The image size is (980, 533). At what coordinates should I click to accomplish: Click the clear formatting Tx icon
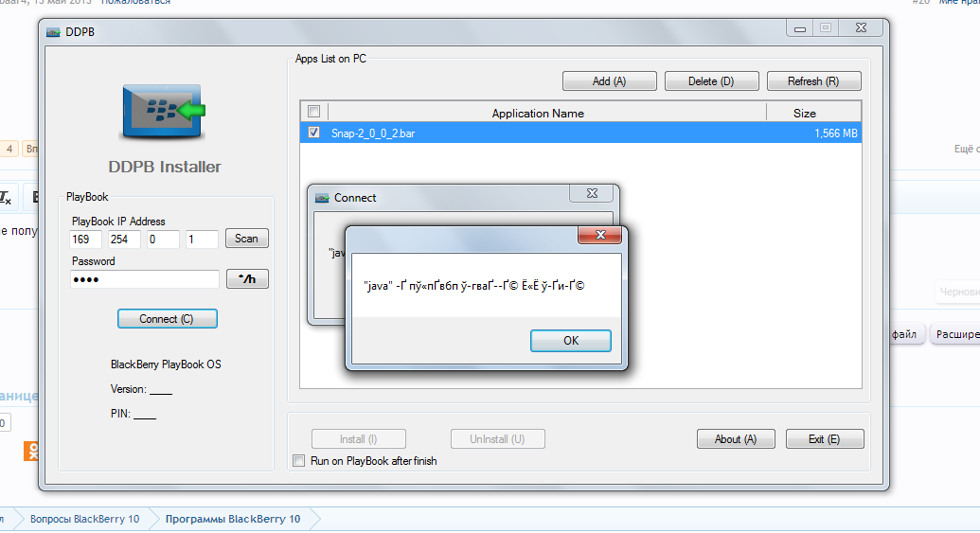[x=5, y=198]
